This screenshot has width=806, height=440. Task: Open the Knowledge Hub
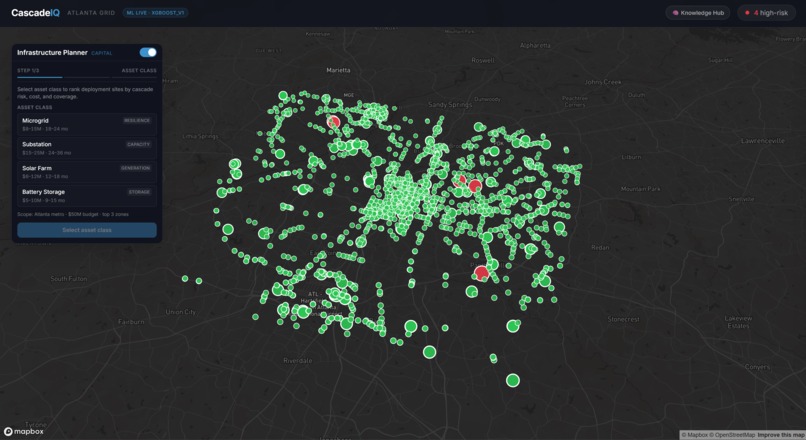tap(698, 13)
